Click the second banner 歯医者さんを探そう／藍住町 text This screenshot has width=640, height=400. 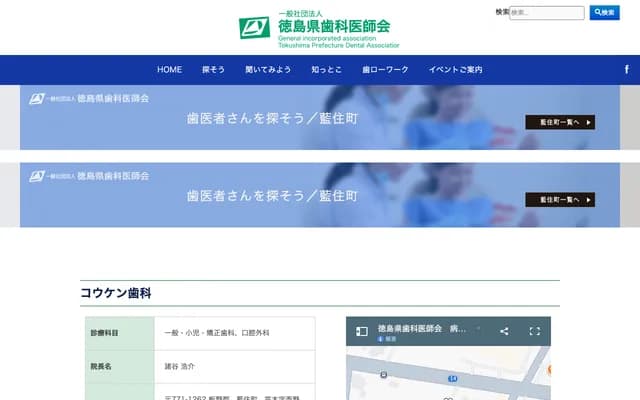(x=272, y=196)
